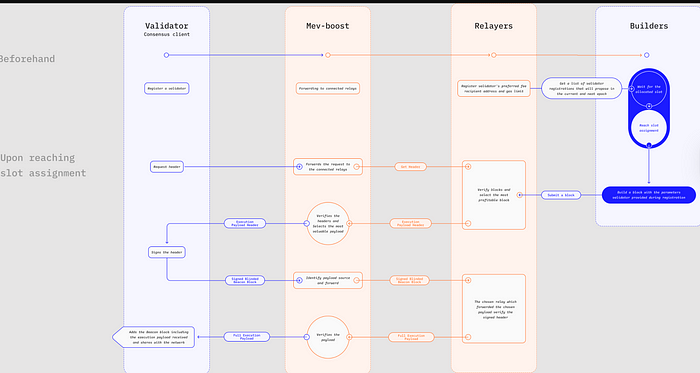
Task: Click the orange "Signed Blinded Beacon Block" label
Action: [409, 280]
